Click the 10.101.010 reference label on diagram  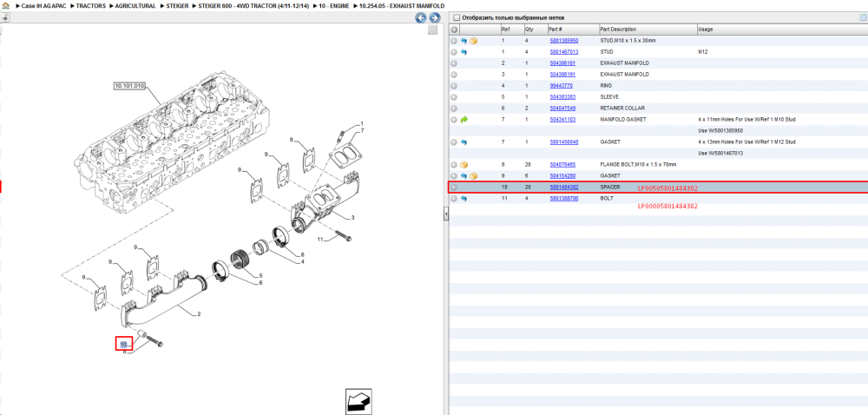tap(129, 86)
